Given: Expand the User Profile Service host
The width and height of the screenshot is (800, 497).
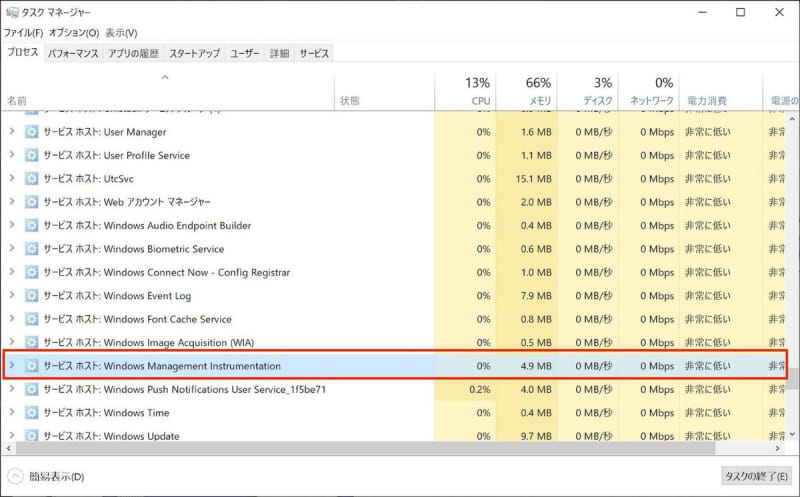Looking at the screenshot, I should point(12,155).
